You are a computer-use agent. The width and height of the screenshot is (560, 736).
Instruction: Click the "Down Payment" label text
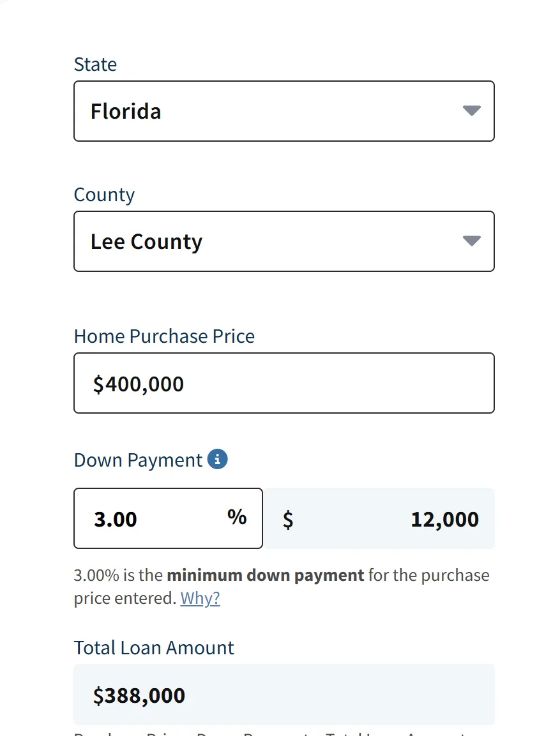tap(138, 460)
